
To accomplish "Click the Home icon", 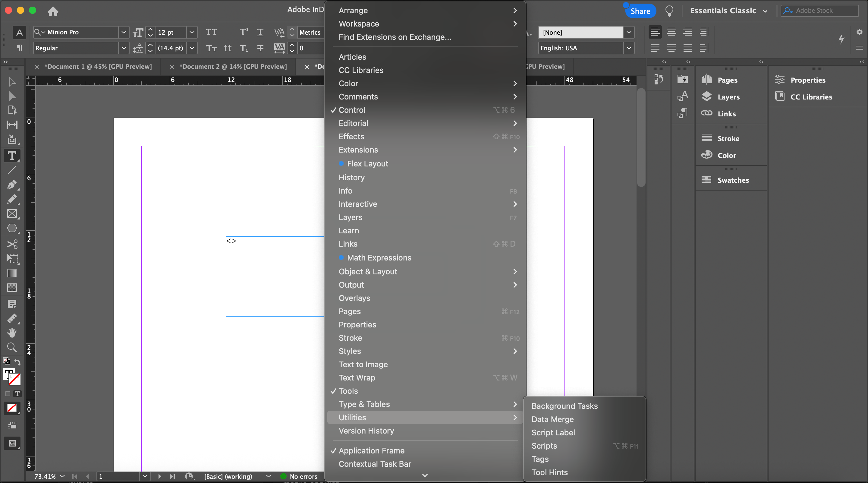I will point(53,11).
